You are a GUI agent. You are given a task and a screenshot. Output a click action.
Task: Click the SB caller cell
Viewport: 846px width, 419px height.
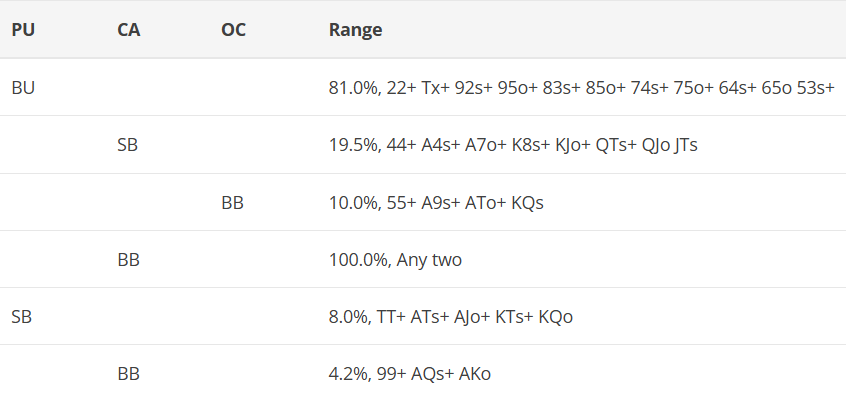(x=127, y=145)
